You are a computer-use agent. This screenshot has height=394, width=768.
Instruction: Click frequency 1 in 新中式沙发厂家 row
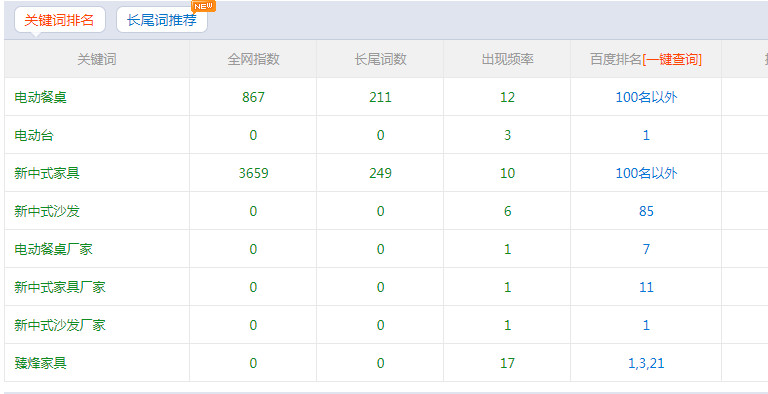tap(507, 325)
